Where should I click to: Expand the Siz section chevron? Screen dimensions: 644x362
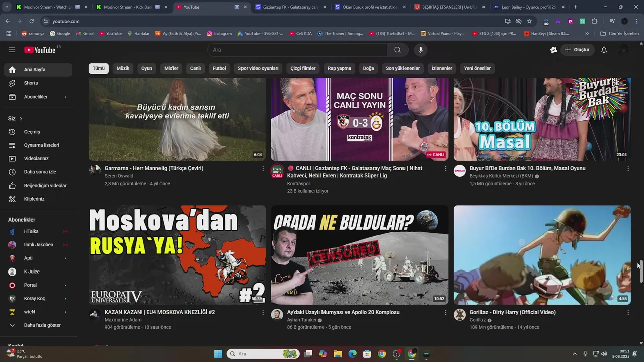(x=21, y=119)
